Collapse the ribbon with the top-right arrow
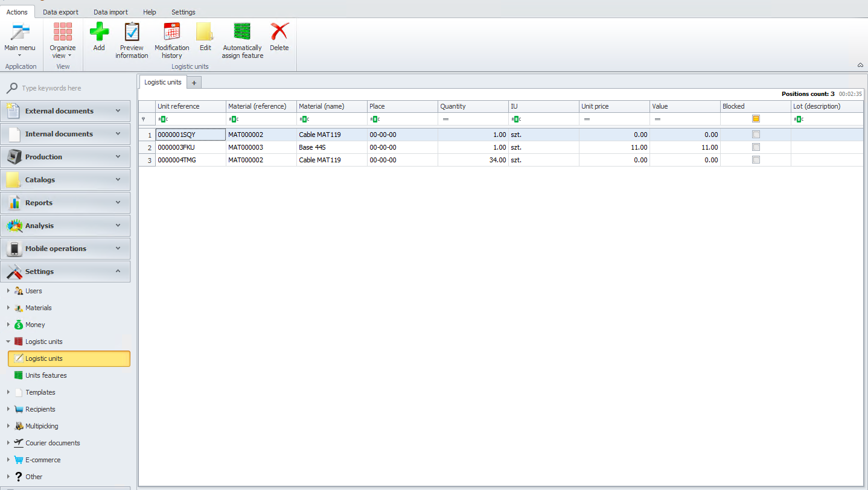 [x=860, y=65]
